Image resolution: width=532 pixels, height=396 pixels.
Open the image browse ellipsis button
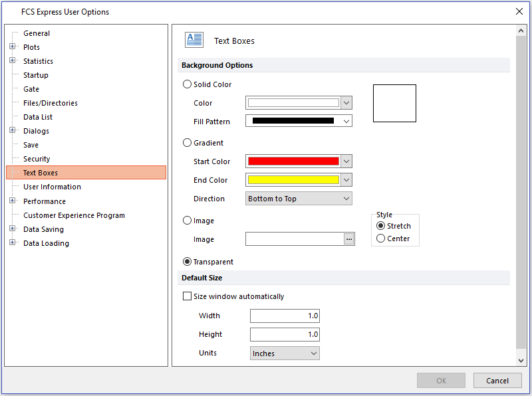[348, 239]
